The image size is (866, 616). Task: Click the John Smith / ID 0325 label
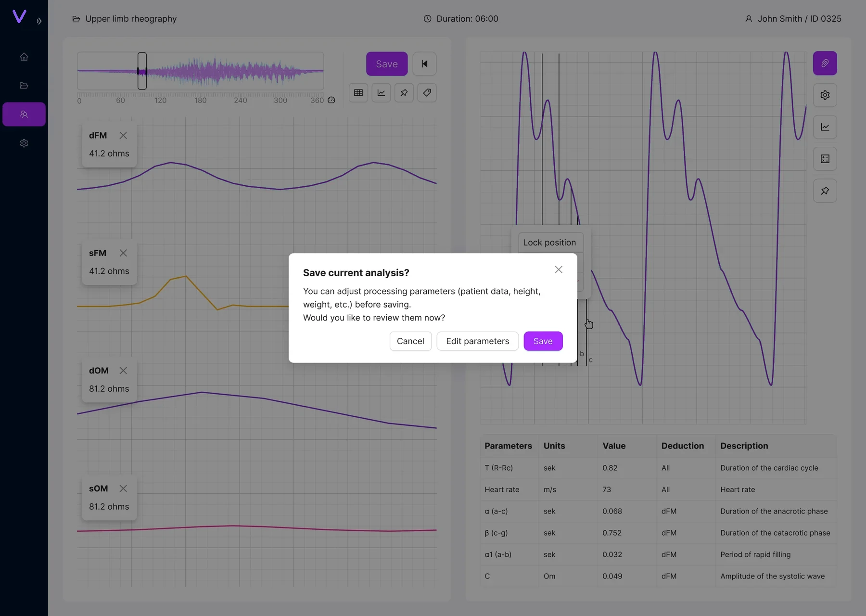pyautogui.click(x=800, y=19)
